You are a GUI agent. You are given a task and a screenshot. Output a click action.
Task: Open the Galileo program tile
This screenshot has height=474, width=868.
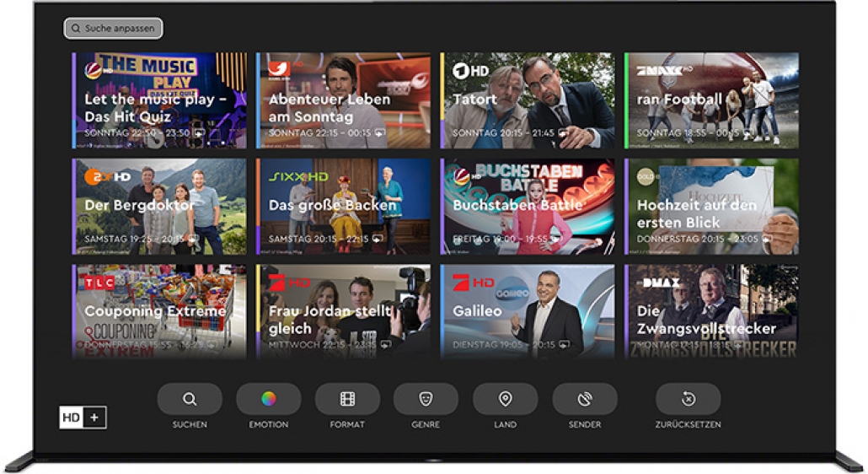pos(528,312)
